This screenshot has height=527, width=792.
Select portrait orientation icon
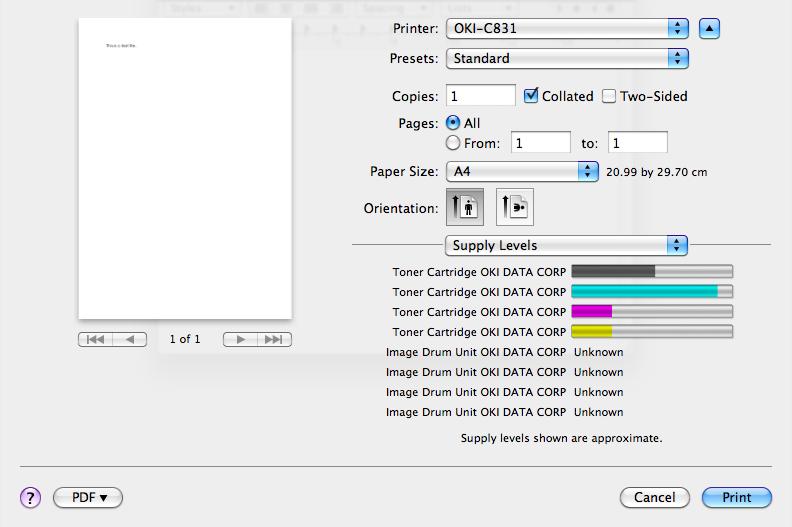point(465,207)
